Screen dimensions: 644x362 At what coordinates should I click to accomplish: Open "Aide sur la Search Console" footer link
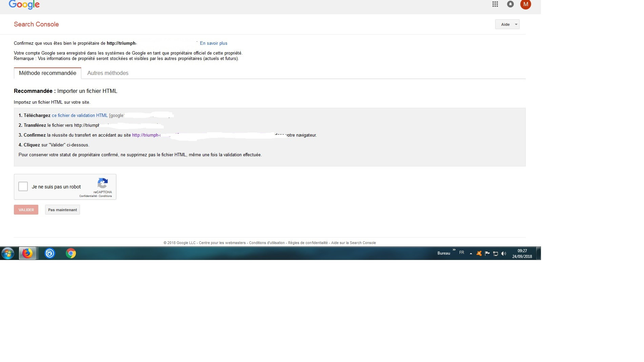[x=354, y=243]
